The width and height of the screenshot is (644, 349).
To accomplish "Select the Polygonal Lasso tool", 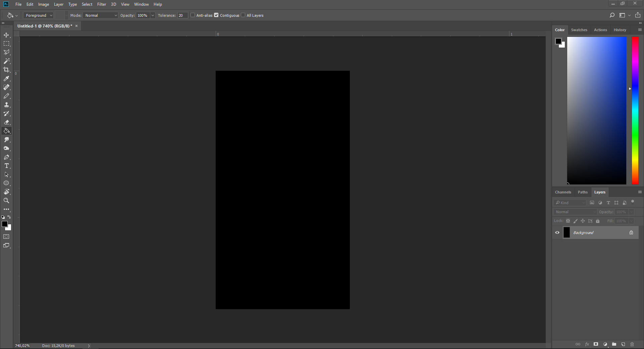I will click(6, 52).
